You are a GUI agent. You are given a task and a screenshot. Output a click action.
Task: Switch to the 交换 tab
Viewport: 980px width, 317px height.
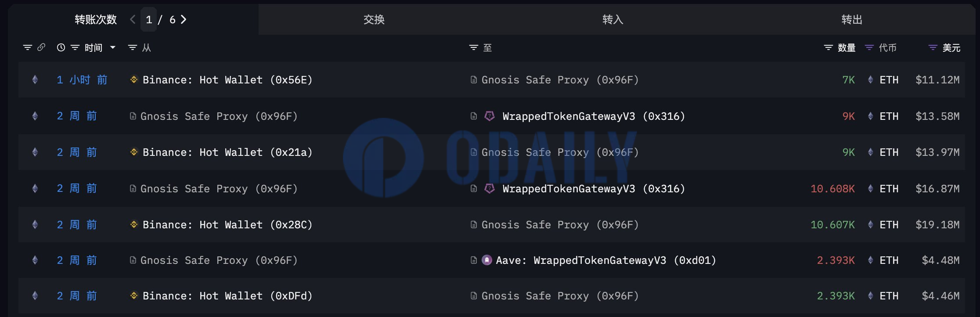pyautogui.click(x=374, y=19)
